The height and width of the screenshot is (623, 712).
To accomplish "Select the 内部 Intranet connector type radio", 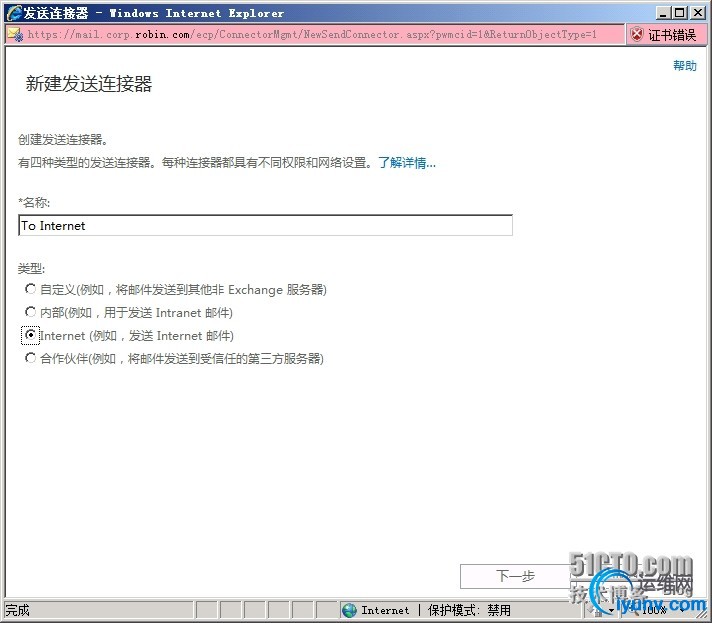I will tap(30, 312).
